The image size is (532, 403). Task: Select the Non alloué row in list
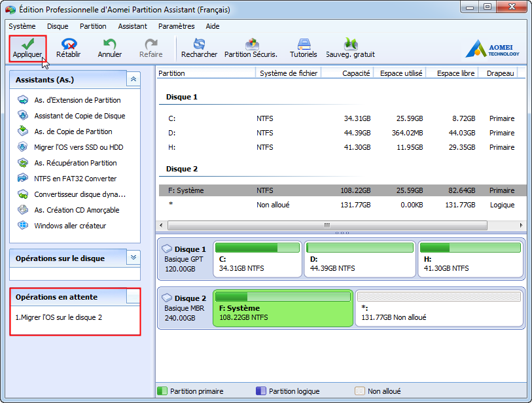tap(343, 205)
